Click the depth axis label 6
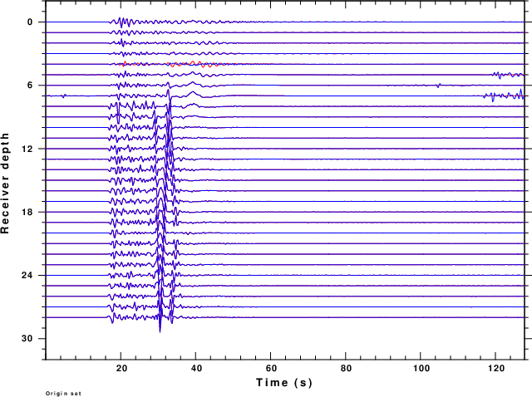This screenshot has width=532, height=397. click(x=30, y=86)
